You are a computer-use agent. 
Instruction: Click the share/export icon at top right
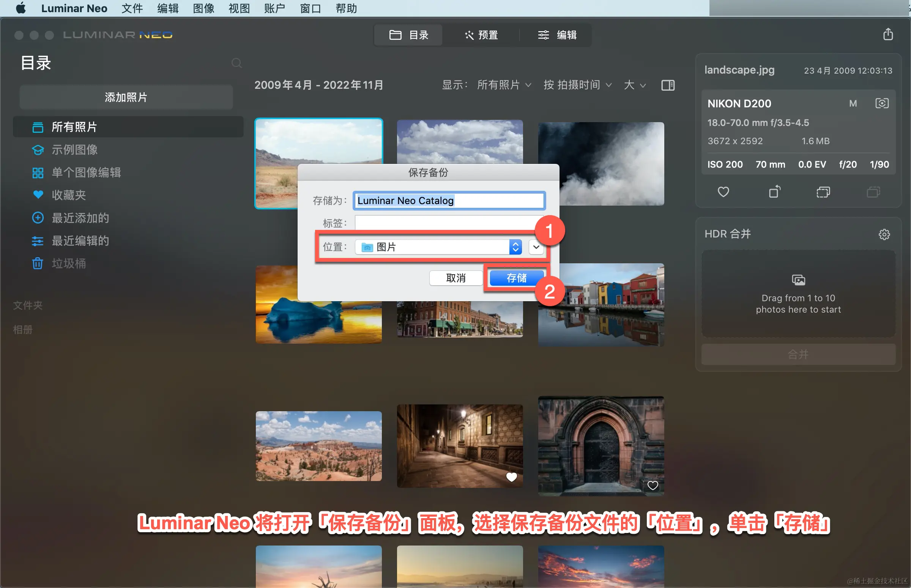[x=888, y=35]
